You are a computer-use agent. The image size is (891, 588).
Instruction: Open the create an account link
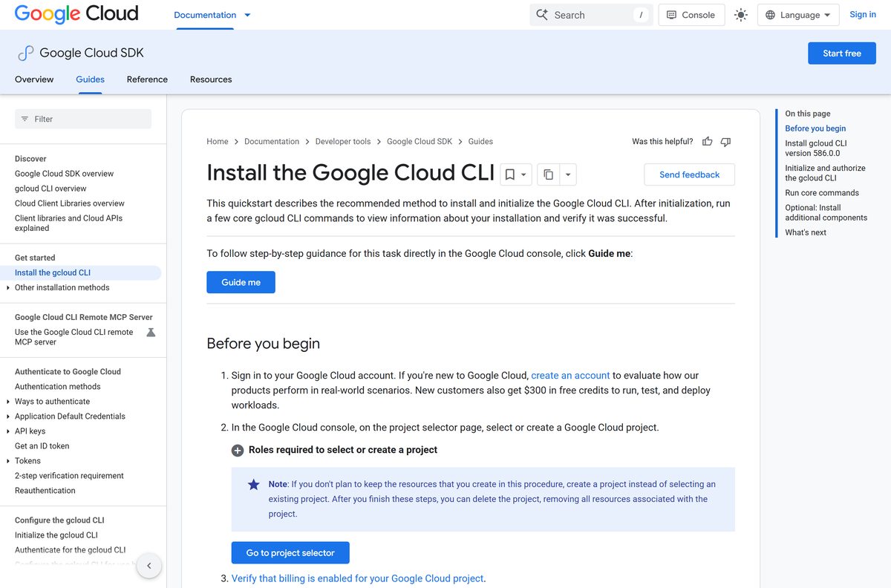click(x=570, y=376)
